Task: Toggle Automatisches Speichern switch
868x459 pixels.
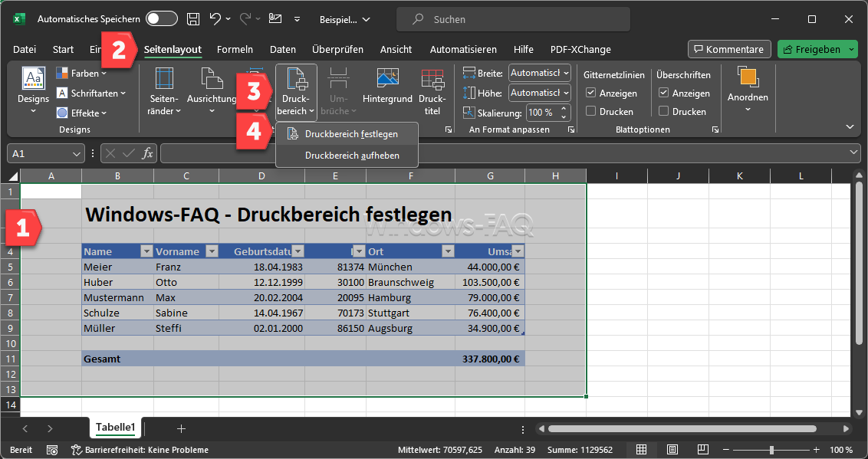Action: (x=161, y=19)
